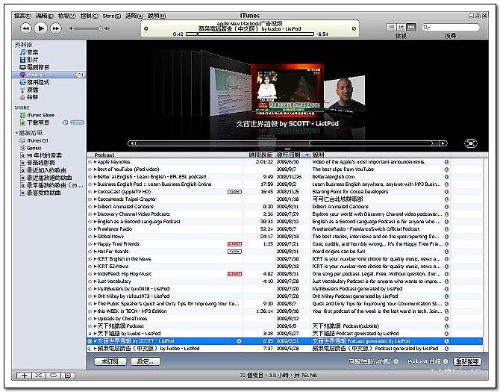The width and height of the screenshot is (500, 392).
Task: Open the Genius playlist
Action: tap(31, 148)
